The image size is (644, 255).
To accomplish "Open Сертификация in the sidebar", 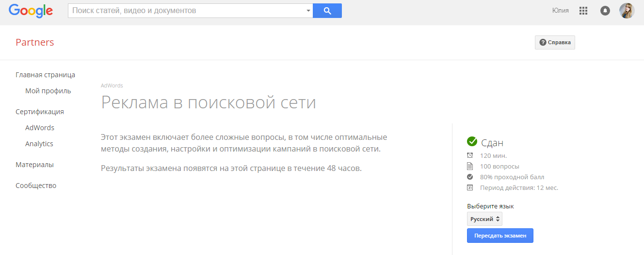I will click(40, 112).
